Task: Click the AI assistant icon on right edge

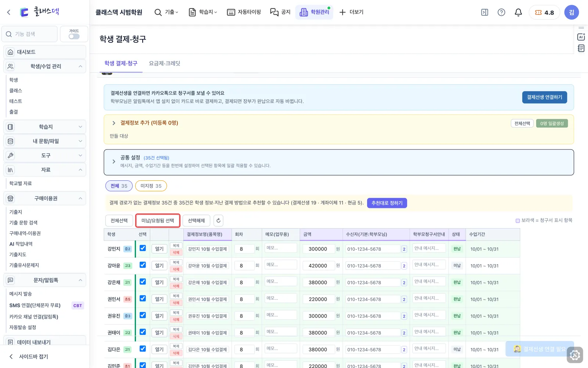Action: click(581, 37)
